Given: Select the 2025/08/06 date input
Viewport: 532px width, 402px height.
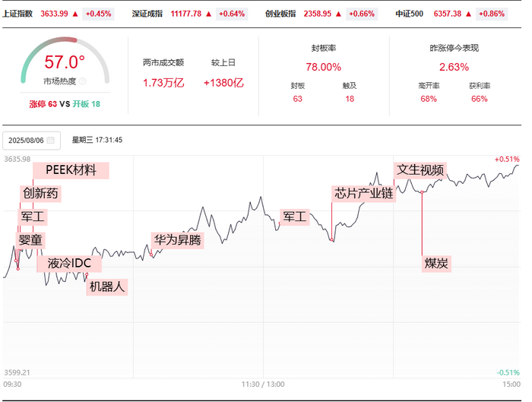Looking at the screenshot, I should [x=26, y=140].
